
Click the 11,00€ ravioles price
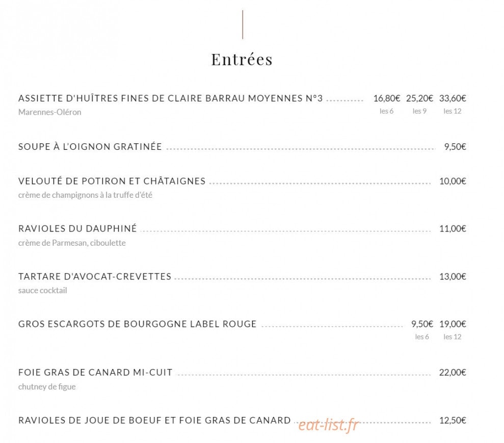(x=453, y=228)
